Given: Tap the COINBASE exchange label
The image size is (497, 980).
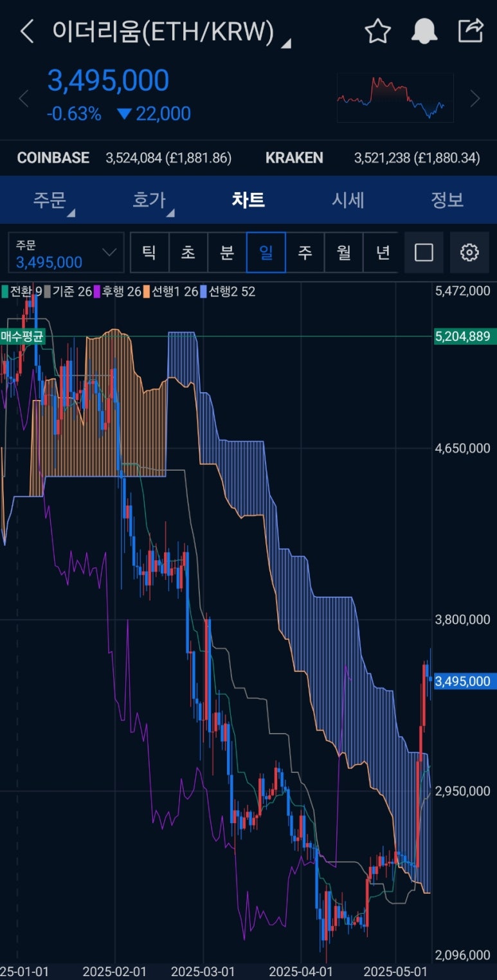Looking at the screenshot, I should pos(53,158).
